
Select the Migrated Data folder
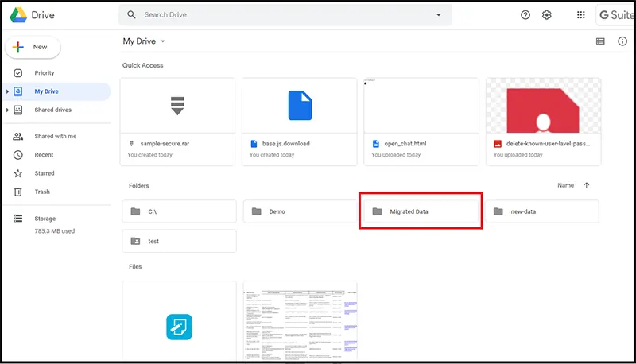[x=421, y=211]
